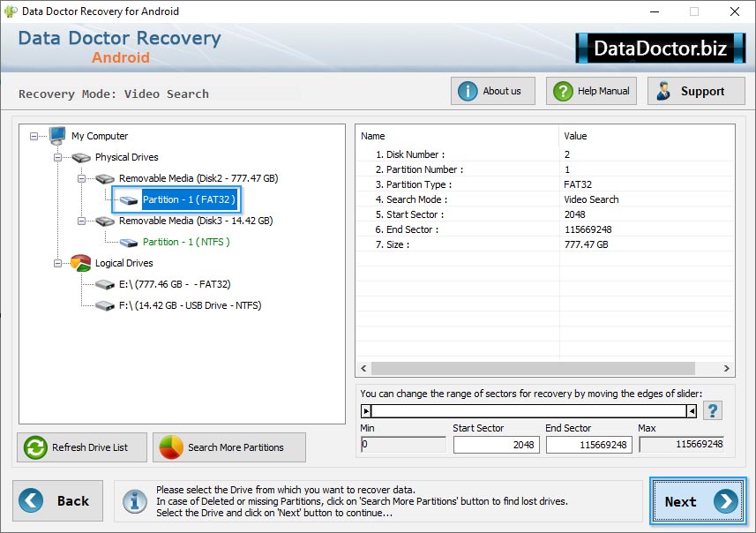This screenshot has width=756, height=533.
Task: Click the blue Next arrow icon
Action: 726,501
